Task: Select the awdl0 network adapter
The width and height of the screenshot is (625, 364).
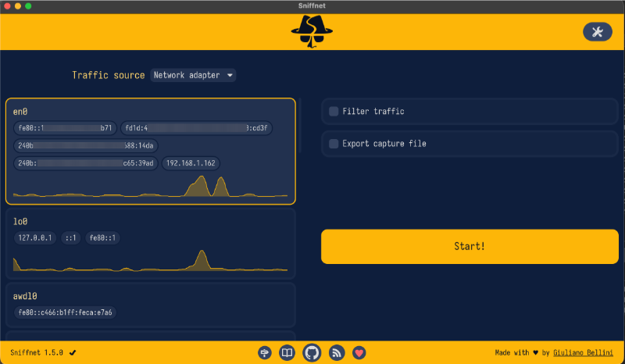Action: coord(151,305)
